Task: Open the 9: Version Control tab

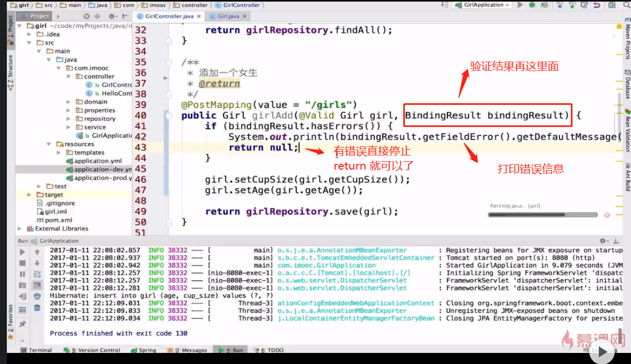Action: pyautogui.click(x=92, y=350)
